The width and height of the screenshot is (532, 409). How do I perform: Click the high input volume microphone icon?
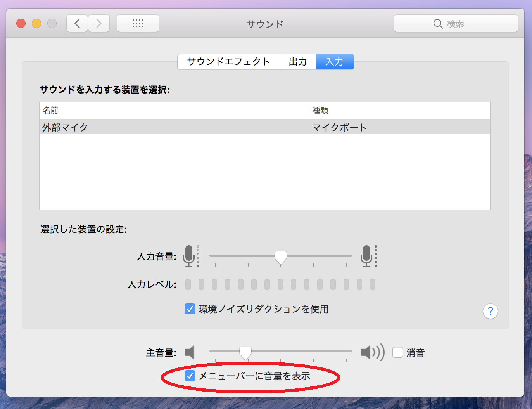point(368,256)
